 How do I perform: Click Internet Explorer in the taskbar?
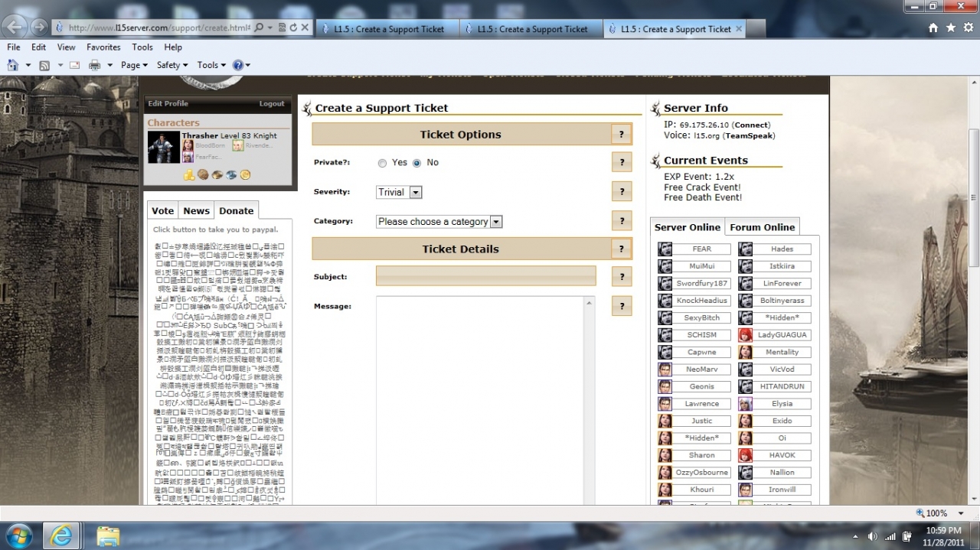[x=61, y=535]
